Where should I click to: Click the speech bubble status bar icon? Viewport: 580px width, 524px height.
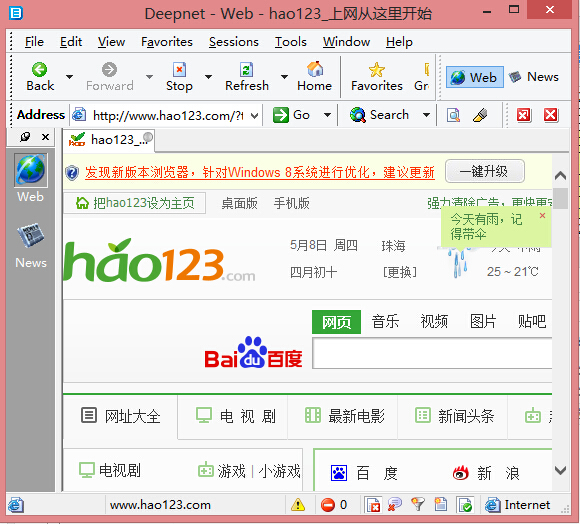(395, 505)
